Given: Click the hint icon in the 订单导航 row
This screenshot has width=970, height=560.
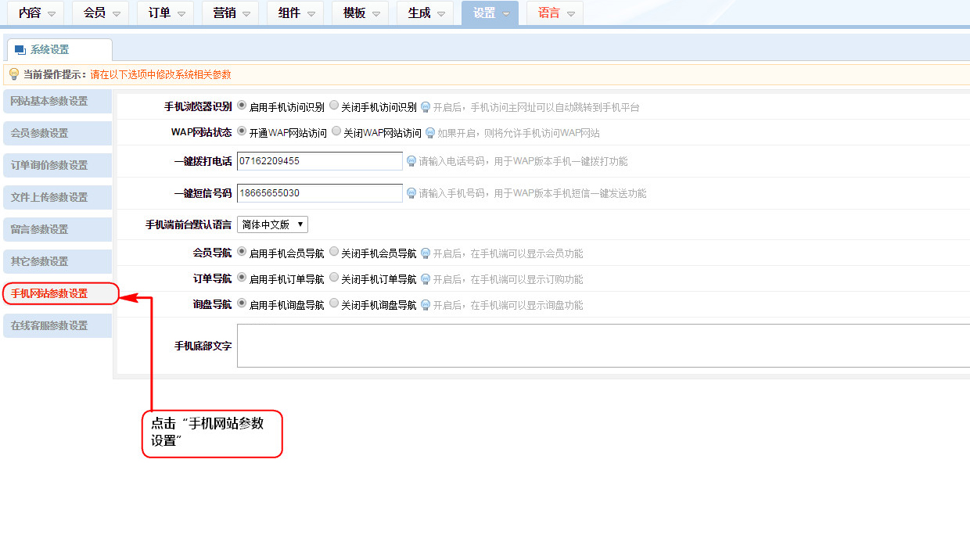Looking at the screenshot, I should coord(426,279).
